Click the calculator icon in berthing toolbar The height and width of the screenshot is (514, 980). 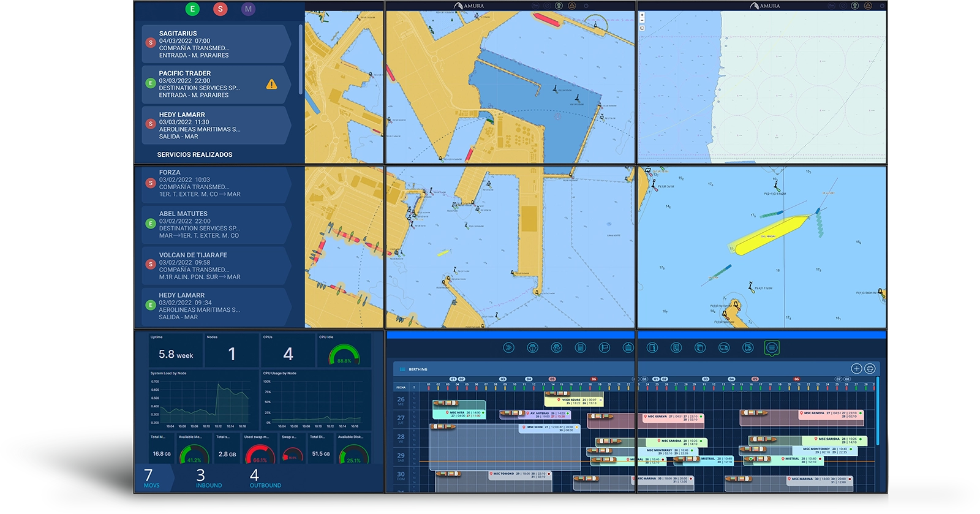coord(580,348)
